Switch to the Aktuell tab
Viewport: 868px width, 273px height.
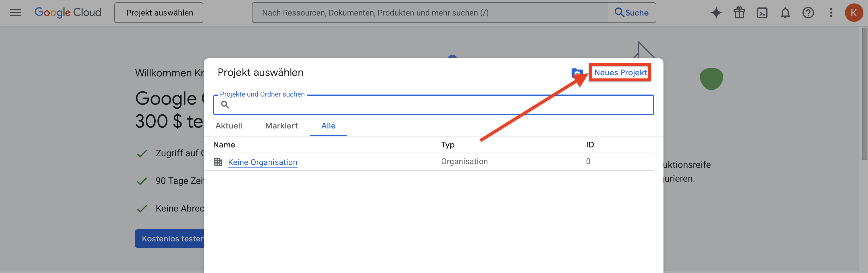(x=228, y=126)
